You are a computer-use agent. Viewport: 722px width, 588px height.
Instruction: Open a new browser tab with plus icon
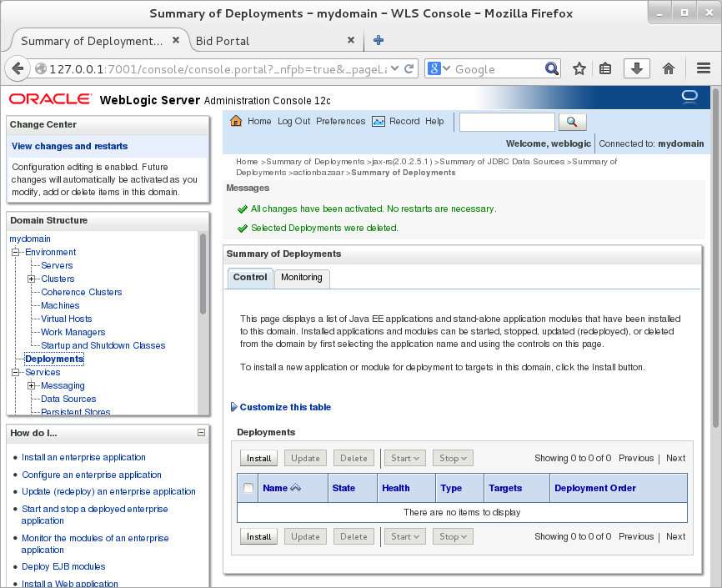[379, 40]
